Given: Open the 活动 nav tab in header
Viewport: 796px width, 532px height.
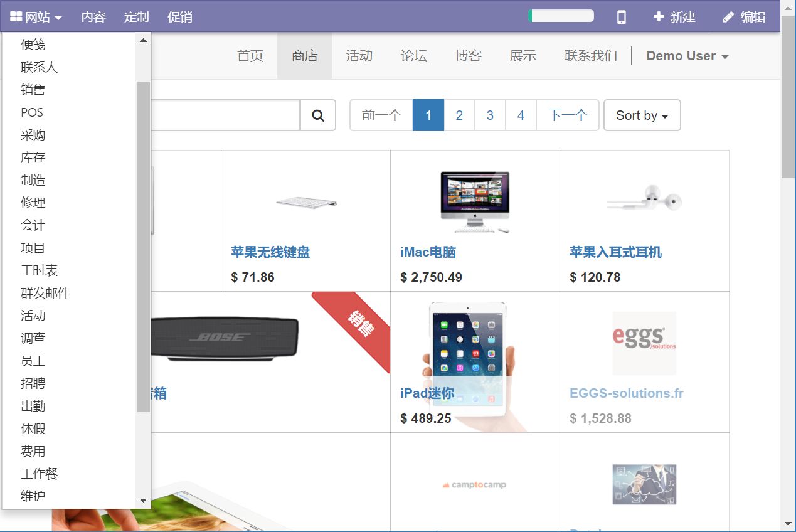Looking at the screenshot, I should tap(359, 56).
